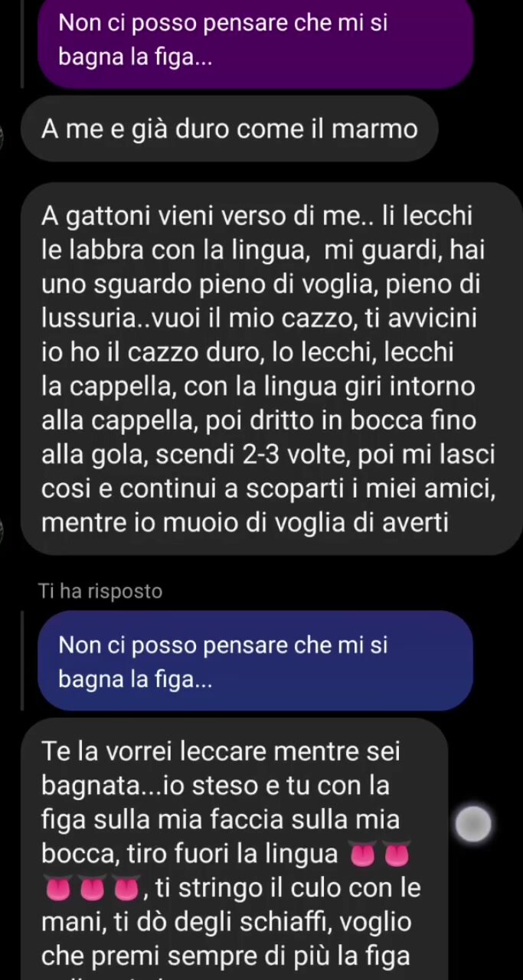Tap last line 'mentre io muoio di voglia'
Viewport: 523px width, 980px height.
click(245, 524)
